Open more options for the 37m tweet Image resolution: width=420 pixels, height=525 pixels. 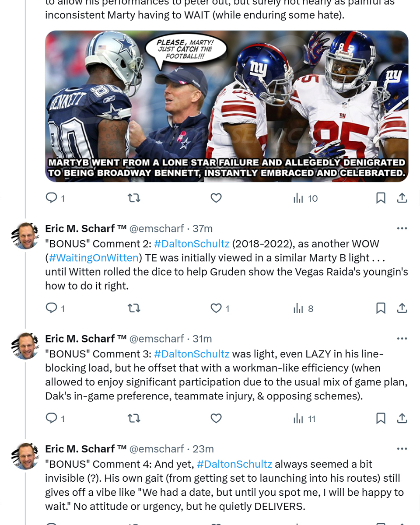pyautogui.click(x=402, y=228)
